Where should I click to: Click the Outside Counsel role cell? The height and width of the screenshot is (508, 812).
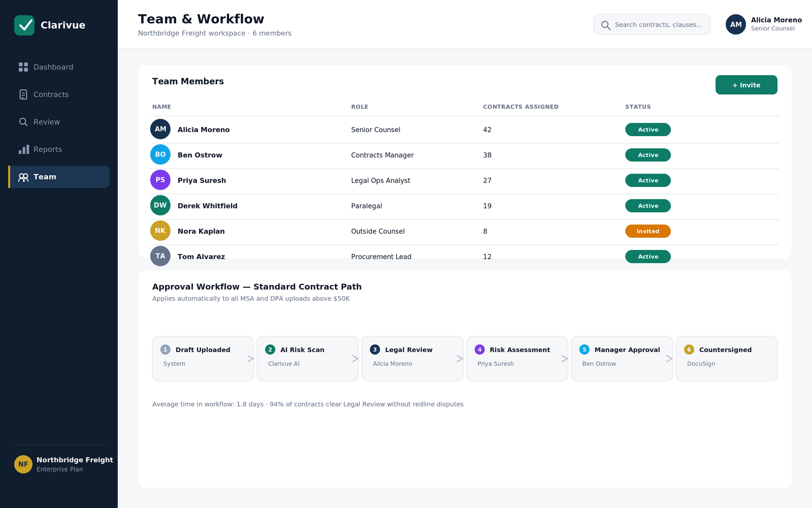[378, 231]
